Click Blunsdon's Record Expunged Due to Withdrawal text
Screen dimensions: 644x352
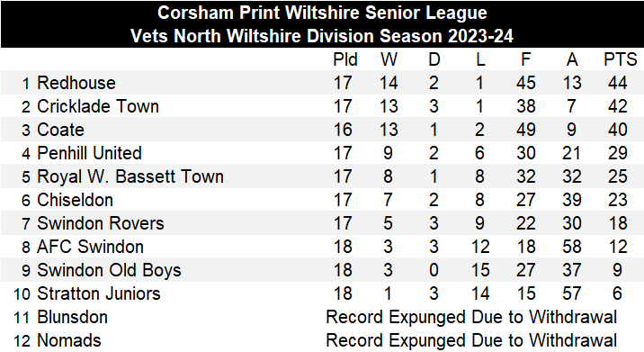pyautogui.click(x=471, y=318)
